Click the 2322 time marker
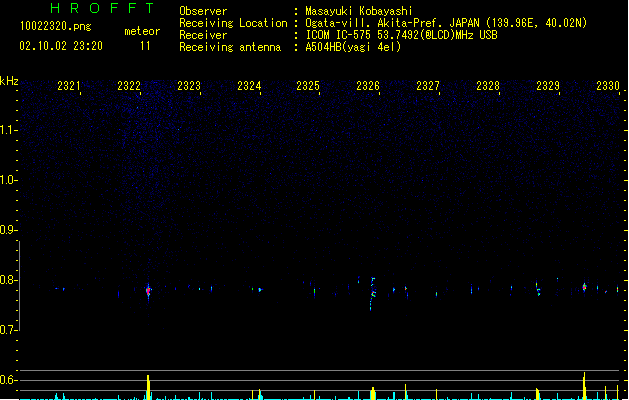The image size is (629, 400). click(x=129, y=86)
